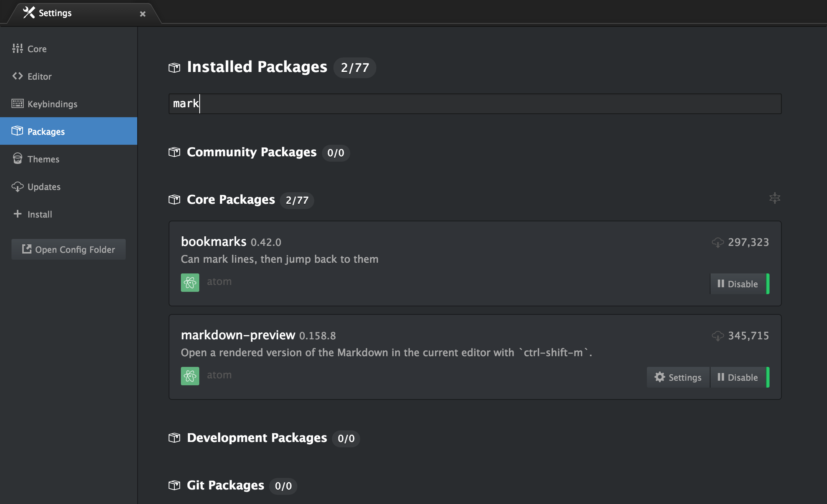Viewport: 827px width, 504px height.
Task: Click the package icon beside Community Packages
Action: (x=174, y=152)
